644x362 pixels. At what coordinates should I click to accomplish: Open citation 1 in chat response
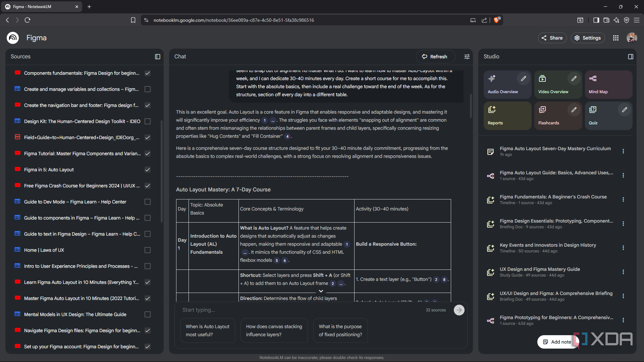[265, 120]
